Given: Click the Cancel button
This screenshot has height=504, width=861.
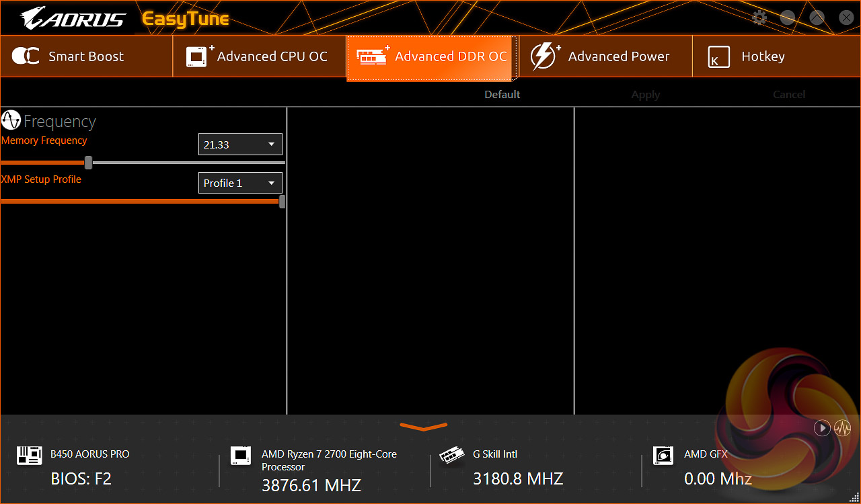Looking at the screenshot, I should point(789,95).
